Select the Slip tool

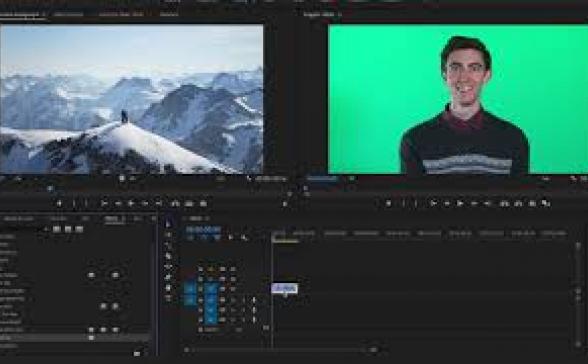point(168,267)
